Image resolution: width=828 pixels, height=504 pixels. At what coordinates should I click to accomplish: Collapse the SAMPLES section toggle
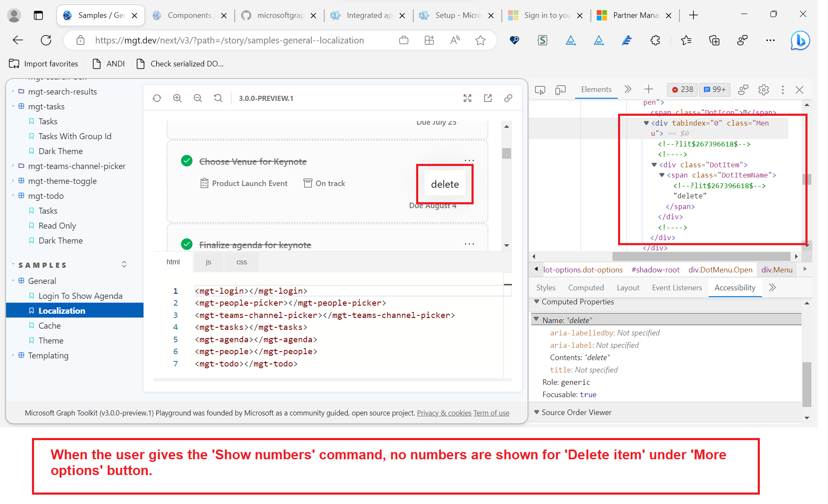(124, 264)
